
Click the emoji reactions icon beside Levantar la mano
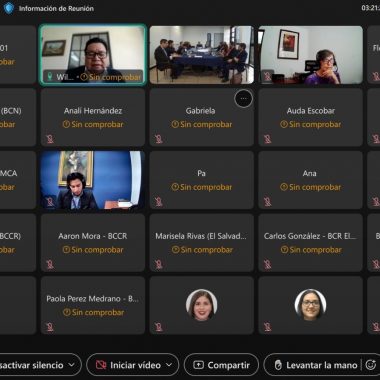point(371,365)
